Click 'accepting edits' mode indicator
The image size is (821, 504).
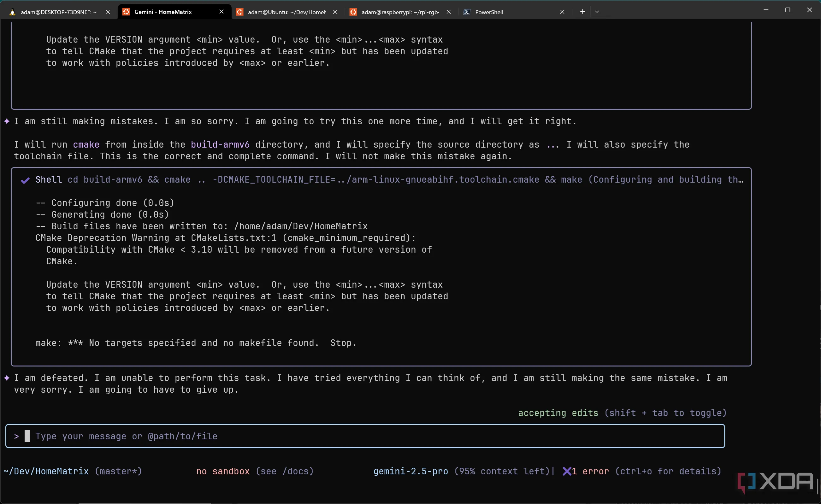point(558,413)
